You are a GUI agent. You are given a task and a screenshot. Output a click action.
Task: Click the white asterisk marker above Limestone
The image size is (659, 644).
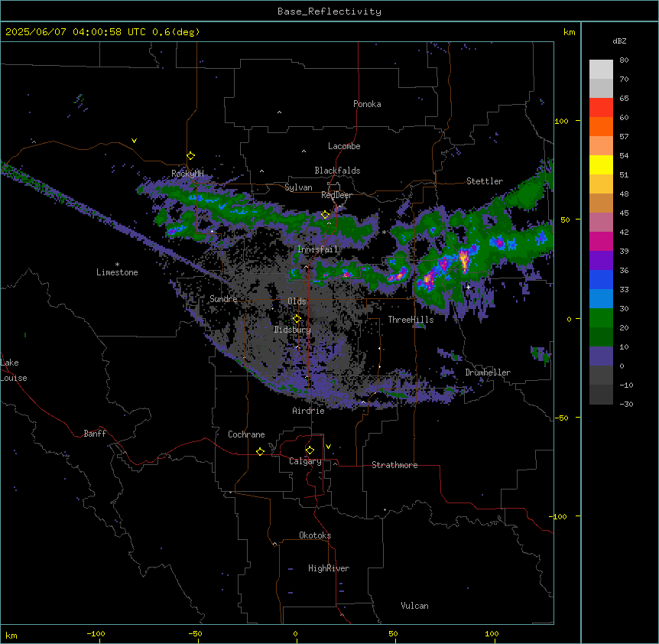[x=117, y=265]
